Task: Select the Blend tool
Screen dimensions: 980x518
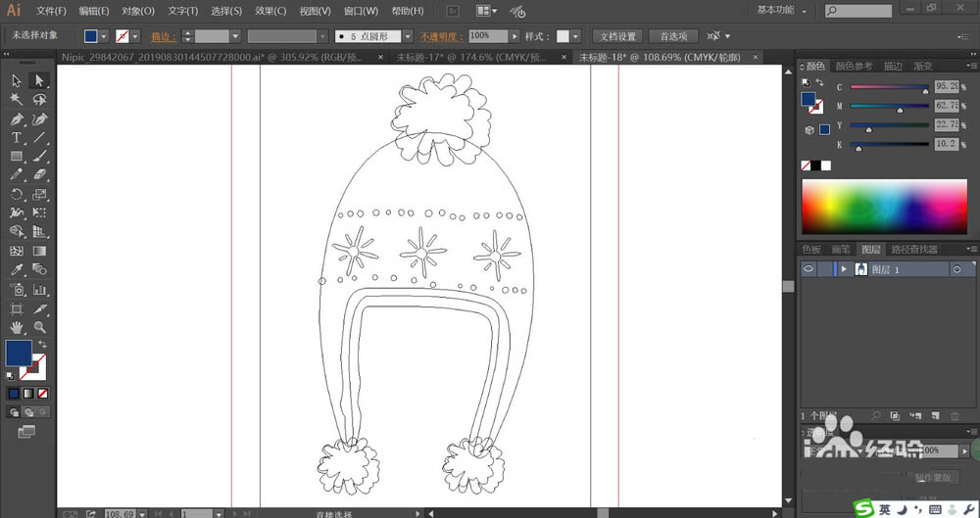Action: 39,270
